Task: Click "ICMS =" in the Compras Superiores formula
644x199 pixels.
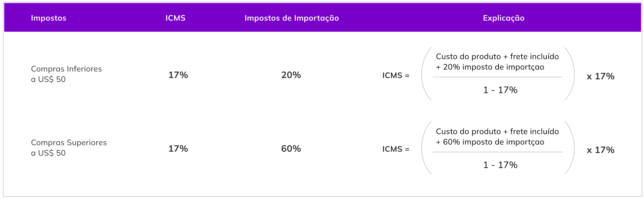Action: tap(396, 149)
